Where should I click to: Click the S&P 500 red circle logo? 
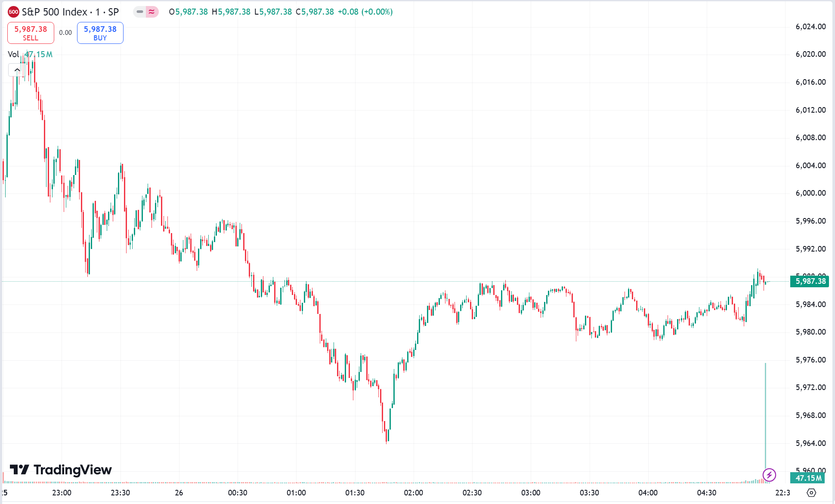click(13, 12)
